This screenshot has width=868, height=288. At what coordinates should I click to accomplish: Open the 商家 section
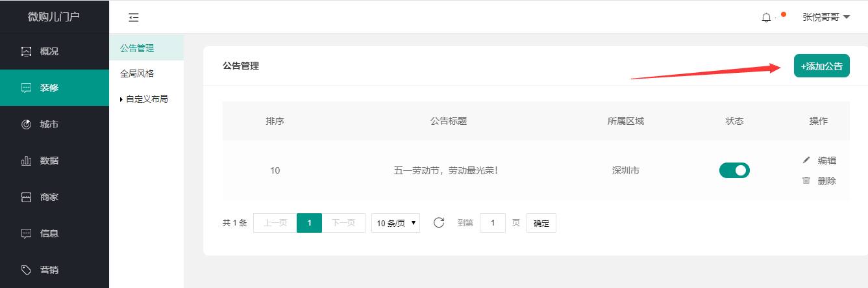coord(55,197)
